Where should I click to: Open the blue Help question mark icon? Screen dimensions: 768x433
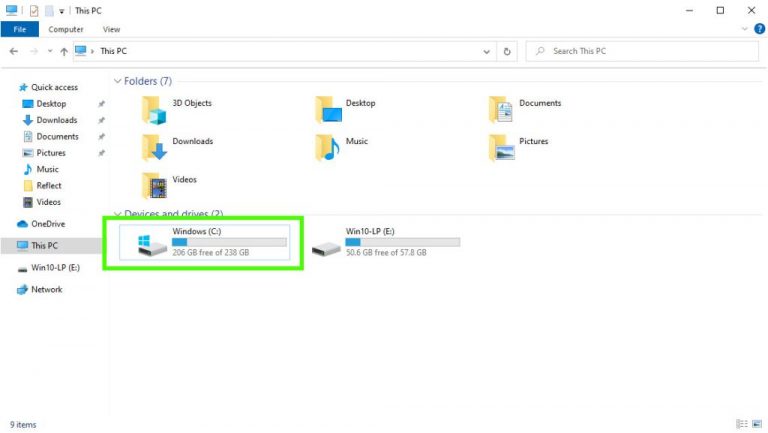click(x=759, y=29)
